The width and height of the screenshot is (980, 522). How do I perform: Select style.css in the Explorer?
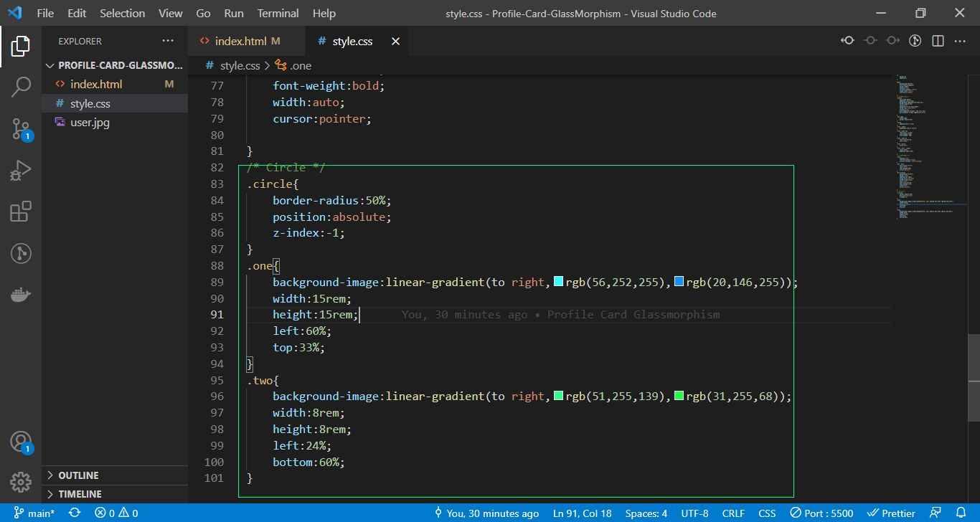(115, 104)
